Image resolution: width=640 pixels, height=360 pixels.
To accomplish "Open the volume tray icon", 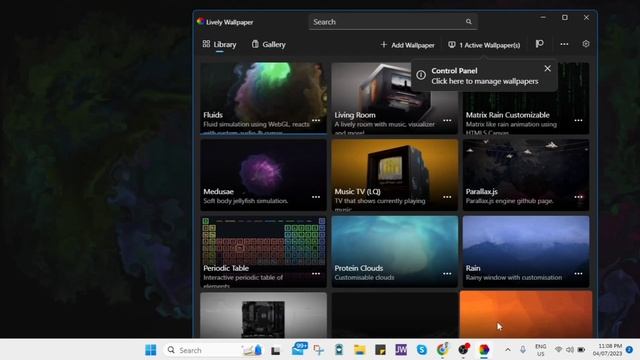I will [570, 350].
